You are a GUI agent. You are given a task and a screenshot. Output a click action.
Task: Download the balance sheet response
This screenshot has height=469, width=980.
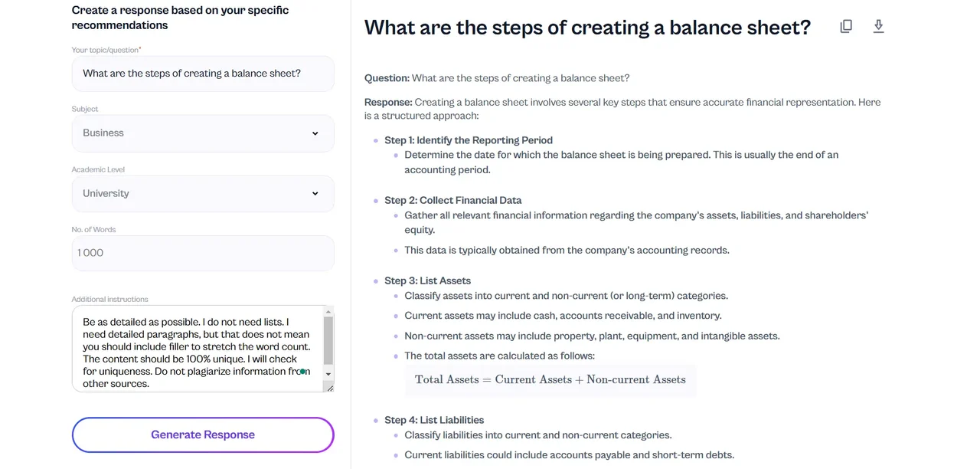tap(879, 26)
